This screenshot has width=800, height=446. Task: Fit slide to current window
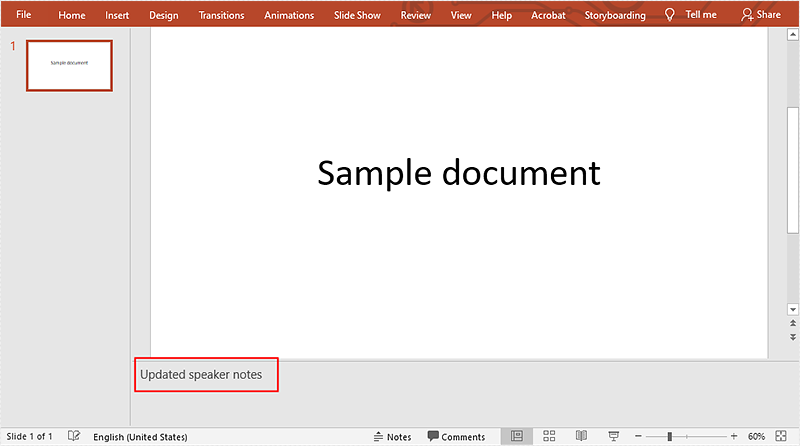(x=781, y=436)
